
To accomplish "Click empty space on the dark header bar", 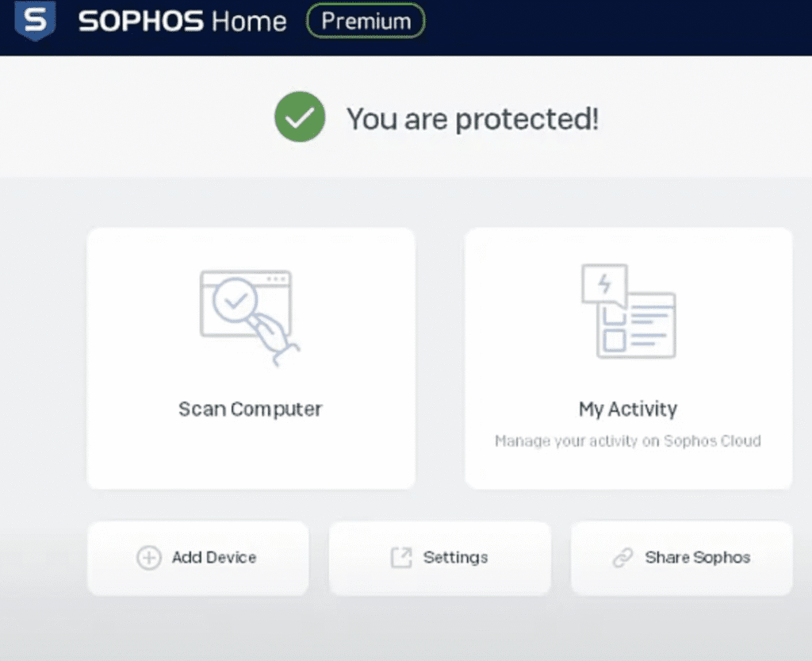I will [x=619, y=27].
